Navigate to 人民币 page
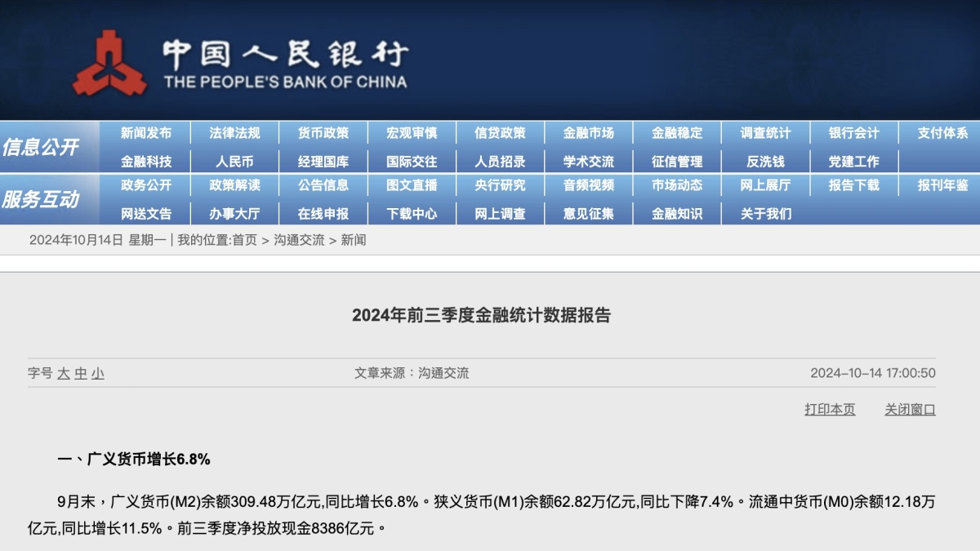 pos(234,162)
